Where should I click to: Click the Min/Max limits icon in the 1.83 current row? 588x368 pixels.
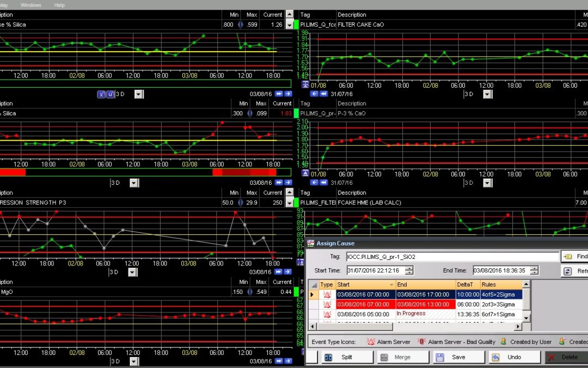[x=250, y=113]
